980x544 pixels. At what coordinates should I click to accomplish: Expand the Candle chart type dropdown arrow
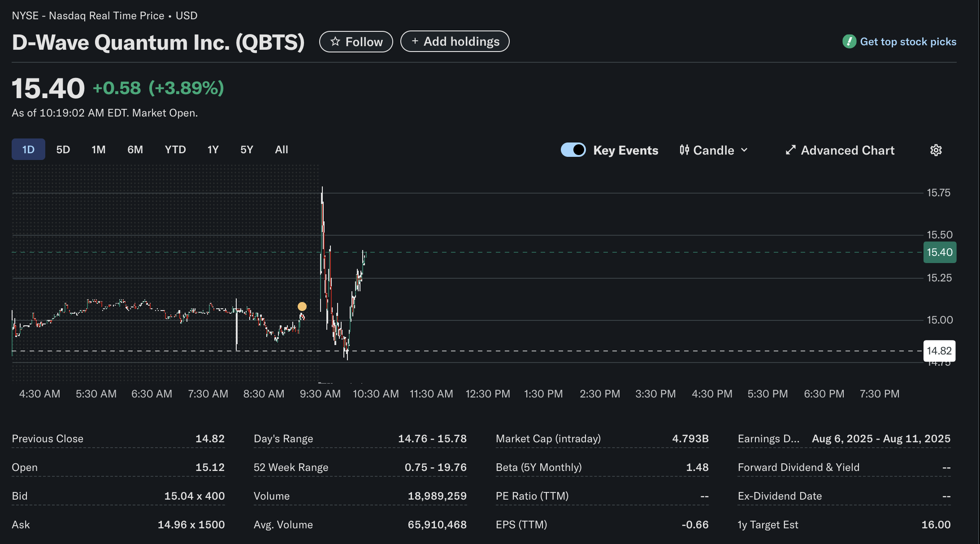744,150
